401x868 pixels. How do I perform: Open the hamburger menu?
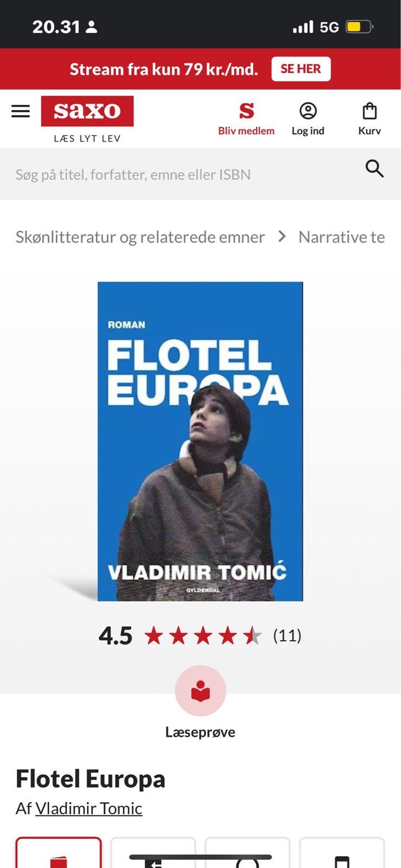21,111
